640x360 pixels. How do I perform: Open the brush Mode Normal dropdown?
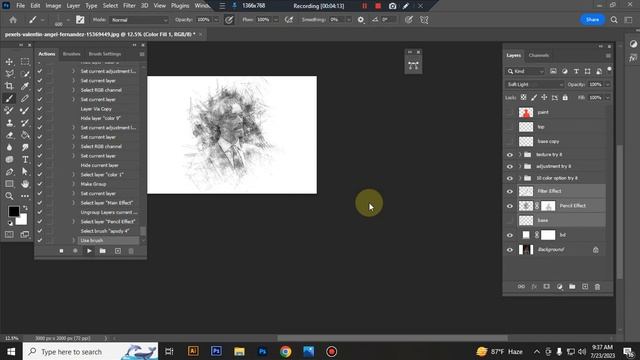coord(138,20)
